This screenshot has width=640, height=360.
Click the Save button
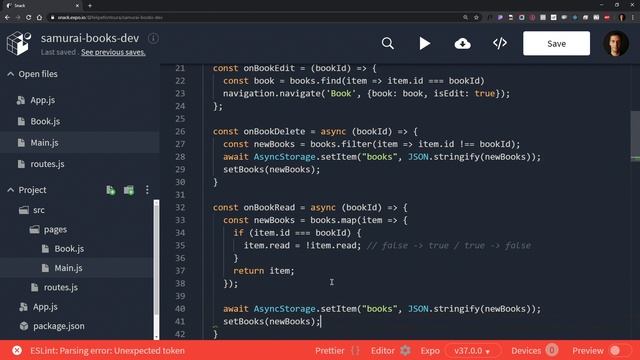[556, 43]
